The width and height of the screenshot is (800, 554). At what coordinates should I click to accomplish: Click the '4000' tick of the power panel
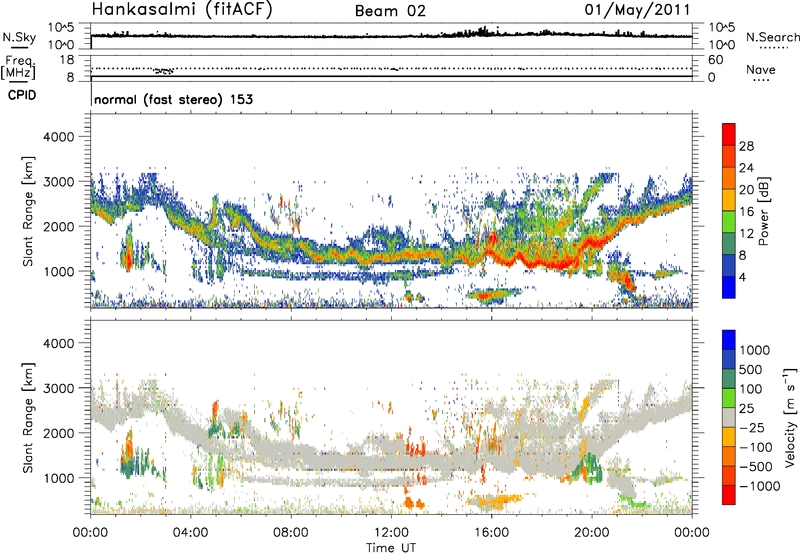click(59, 137)
